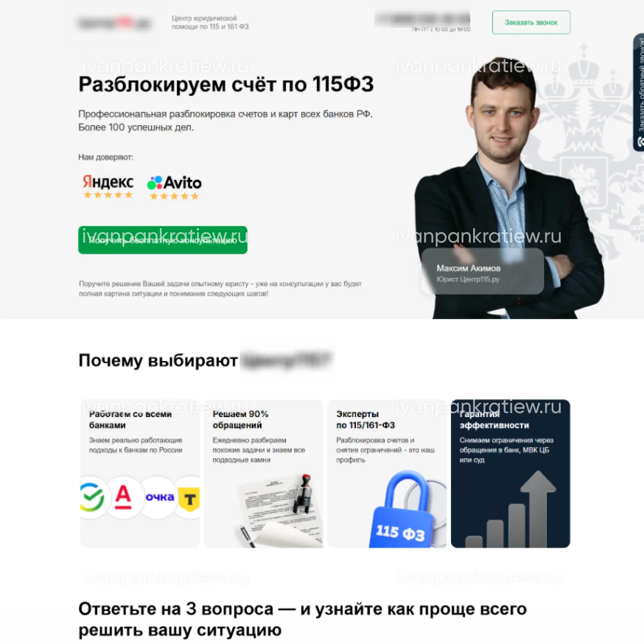Viewport: 644px width, 644px height.
Task: Open the side callback request tab
Action: pos(639,92)
